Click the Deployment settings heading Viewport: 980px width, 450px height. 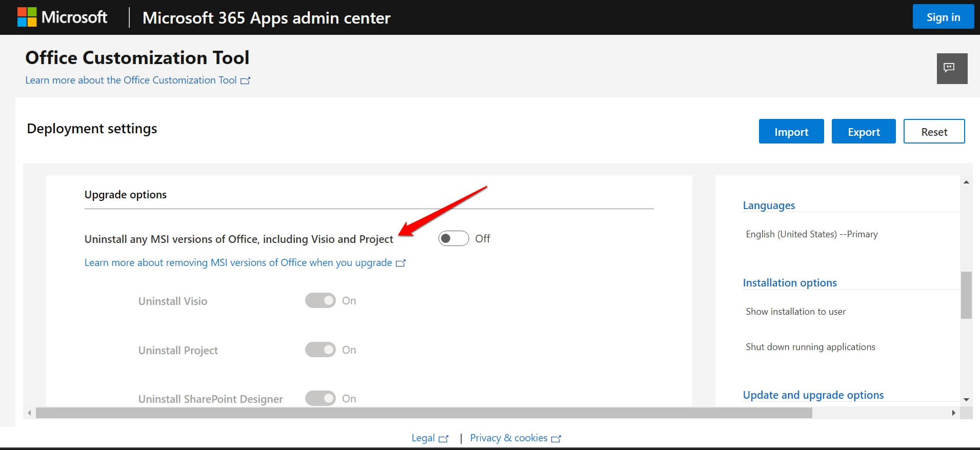click(x=92, y=129)
